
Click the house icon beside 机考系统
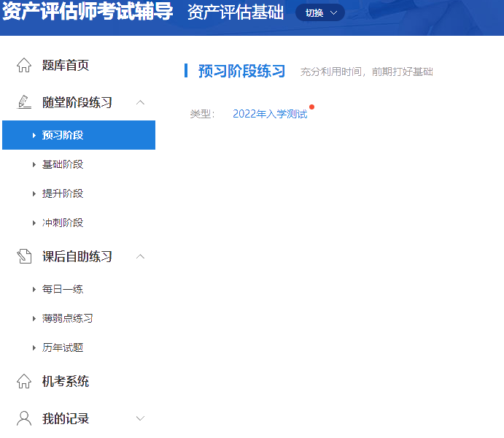(24, 381)
